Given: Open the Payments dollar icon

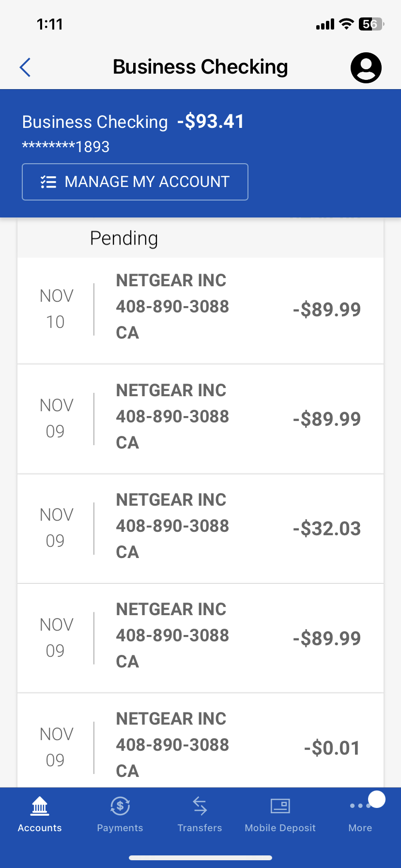Looking at the screenshot, I should coord(120,806).
